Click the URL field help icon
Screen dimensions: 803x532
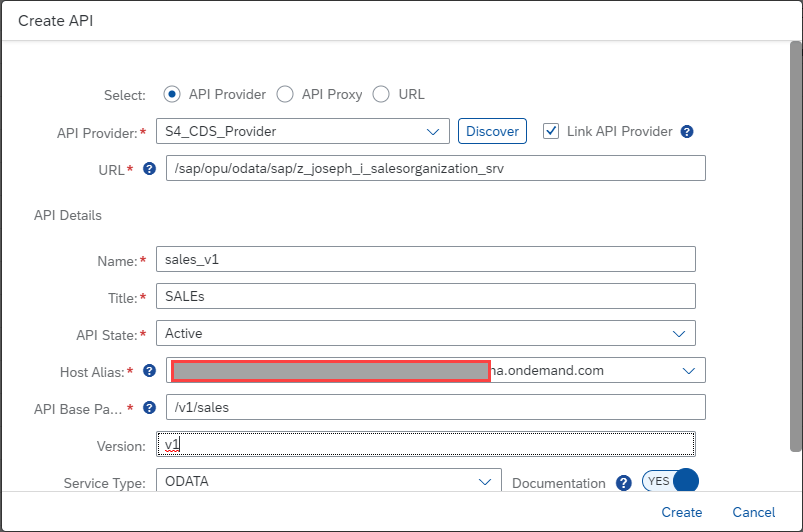click(150, 169)
